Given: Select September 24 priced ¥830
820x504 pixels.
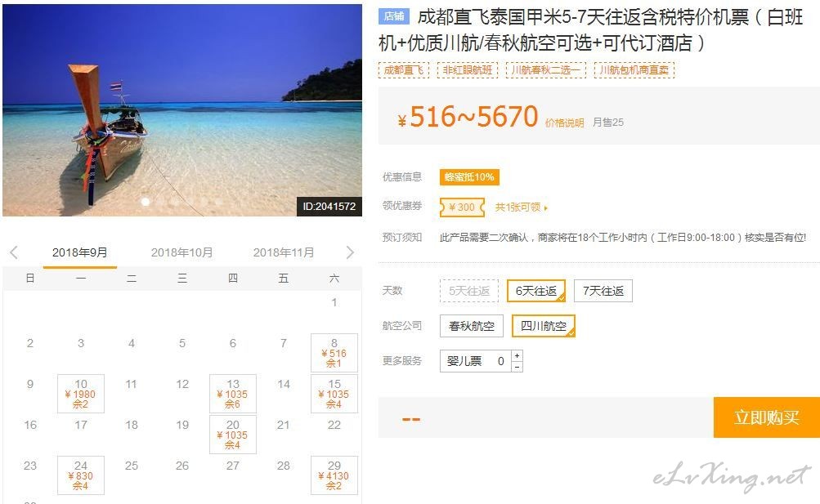Looking at the screenshot, I should point(81,475).
